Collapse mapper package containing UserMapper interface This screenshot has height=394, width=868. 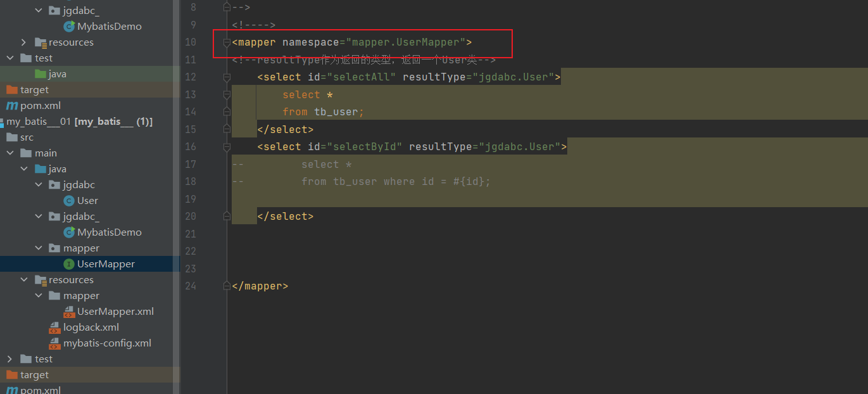(39, 248)
